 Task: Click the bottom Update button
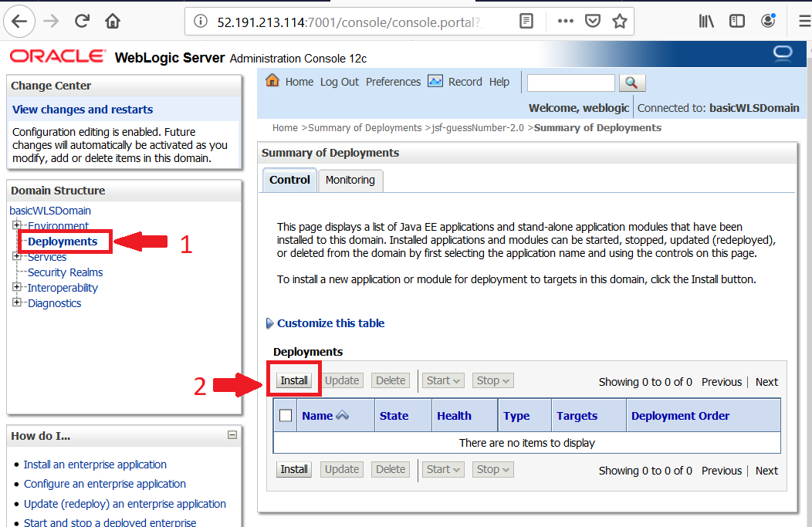342,470
